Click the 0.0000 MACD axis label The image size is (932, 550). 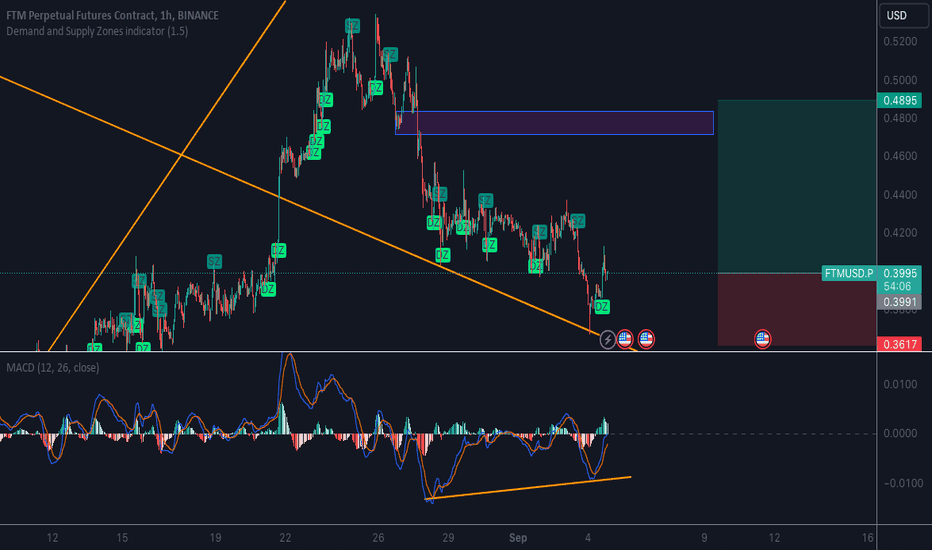(900, 433)
